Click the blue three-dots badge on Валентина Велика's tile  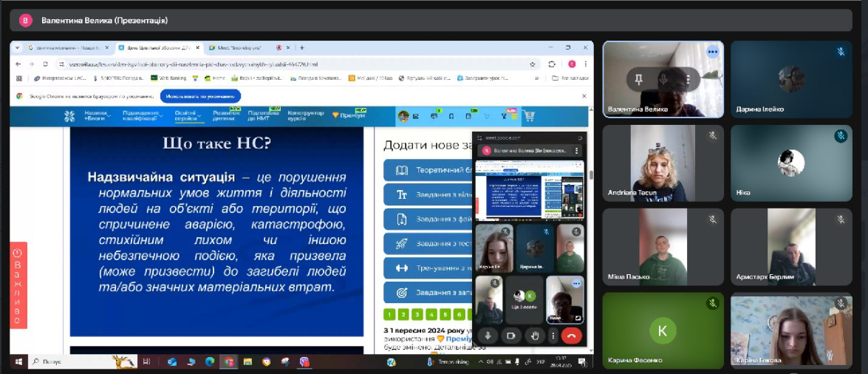click(712, 52)
